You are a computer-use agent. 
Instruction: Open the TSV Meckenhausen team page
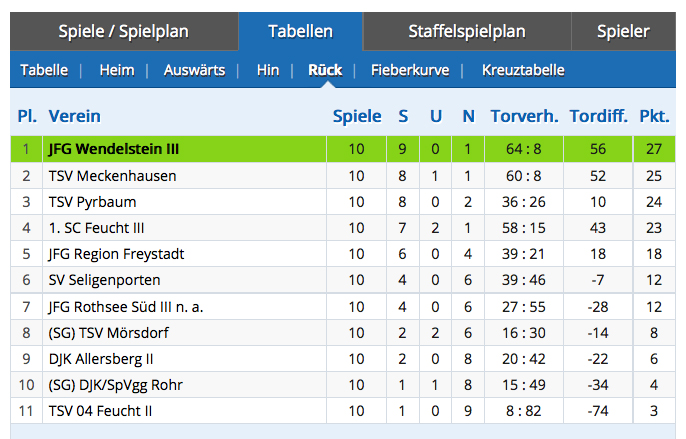[112, 175]
